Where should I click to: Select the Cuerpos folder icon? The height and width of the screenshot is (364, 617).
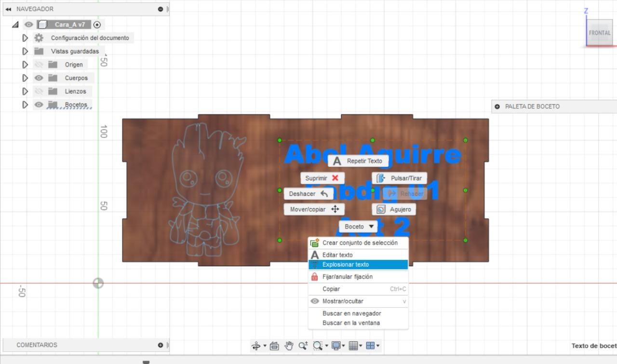tap(53, 78)
